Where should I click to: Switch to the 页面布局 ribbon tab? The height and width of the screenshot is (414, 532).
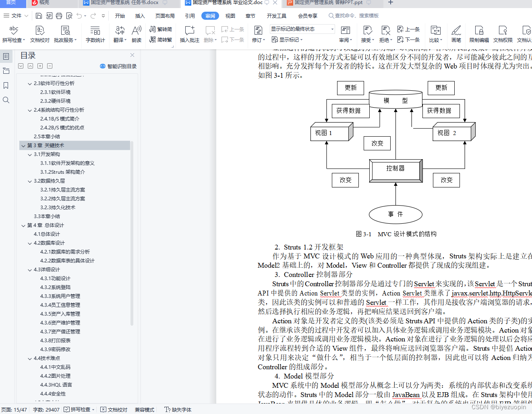click(165, 16)
